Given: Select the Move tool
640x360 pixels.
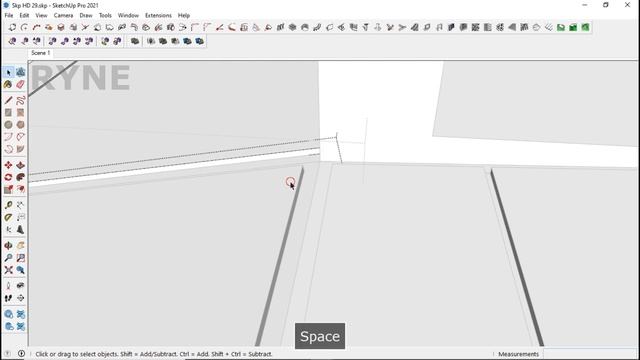Looking at the screenshot, I should pos(9,165).
